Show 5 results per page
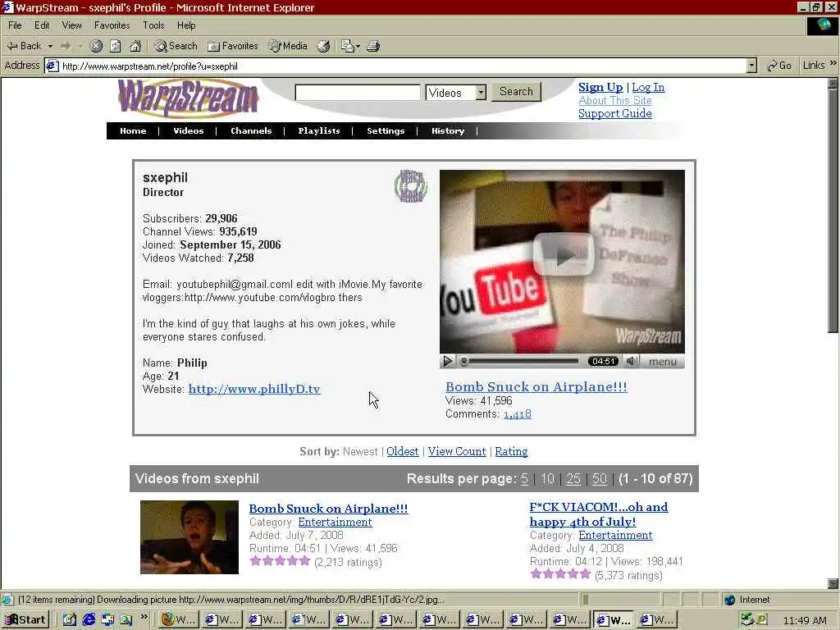Image resolution: width=840 pixels, height=630 pixels. (524, 478)
